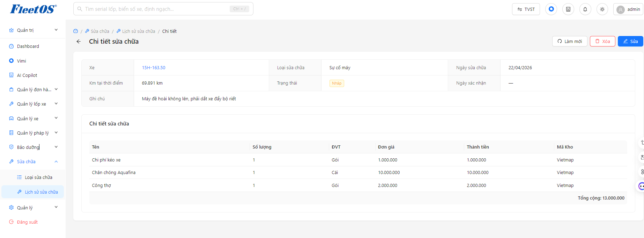644x238 pixels.
Task: Click the Dashboard gauge icon in sidebar
Action: point(11,46)
